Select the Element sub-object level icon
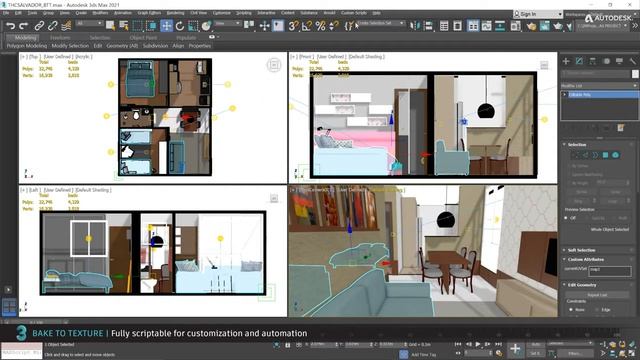The image size is (640, 360). (x=616, y=155)
